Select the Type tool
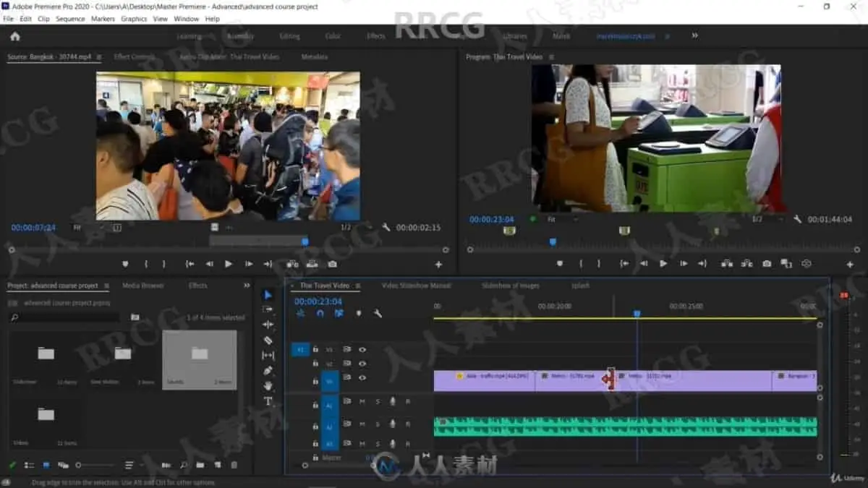This screenshot has height=488, width=868. 268,401
